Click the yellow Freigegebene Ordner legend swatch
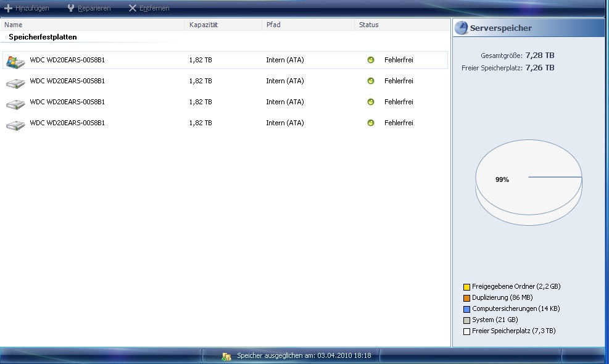 466,287
